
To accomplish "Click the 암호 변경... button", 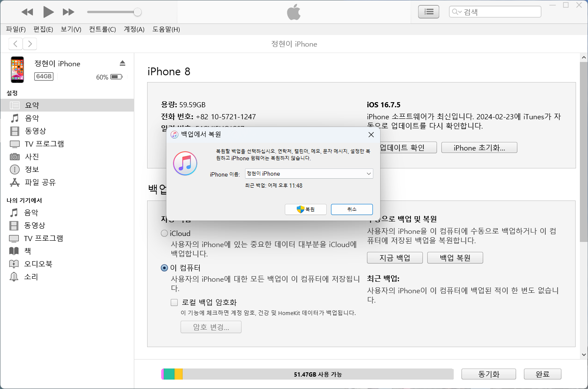I will pos(211,327).
